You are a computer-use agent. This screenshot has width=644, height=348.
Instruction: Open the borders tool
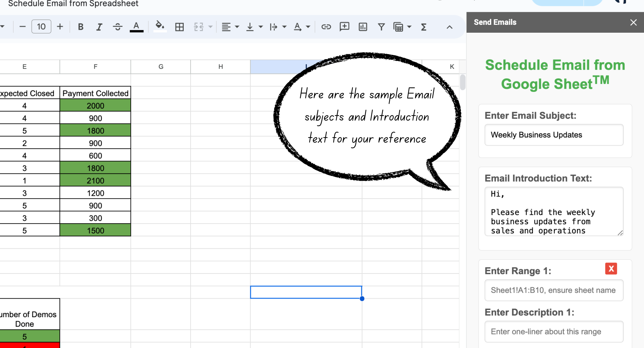[x=180, y=27]
